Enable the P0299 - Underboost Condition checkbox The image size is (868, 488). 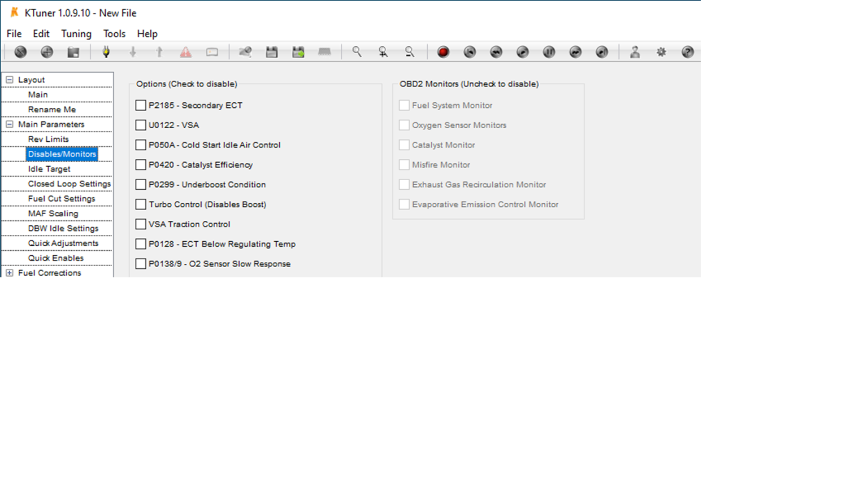tap(141, 185)
